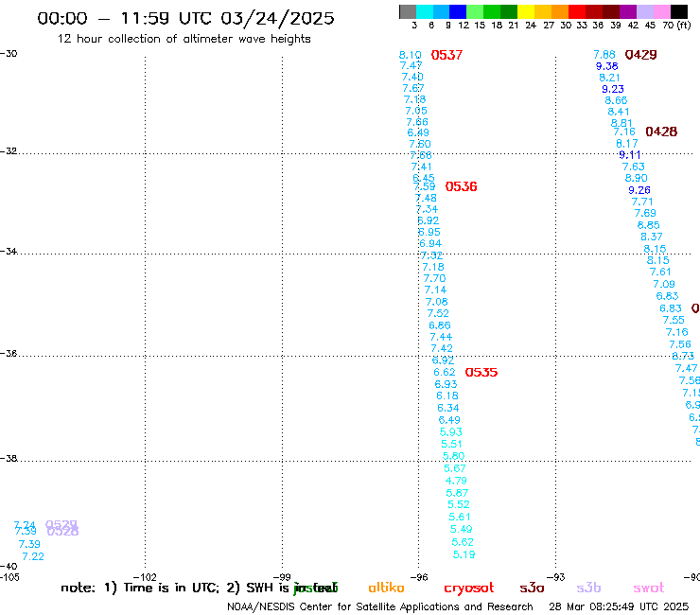Click the wave height value 8.10
The width and height of the screenshot is (700, 615).
410,55
